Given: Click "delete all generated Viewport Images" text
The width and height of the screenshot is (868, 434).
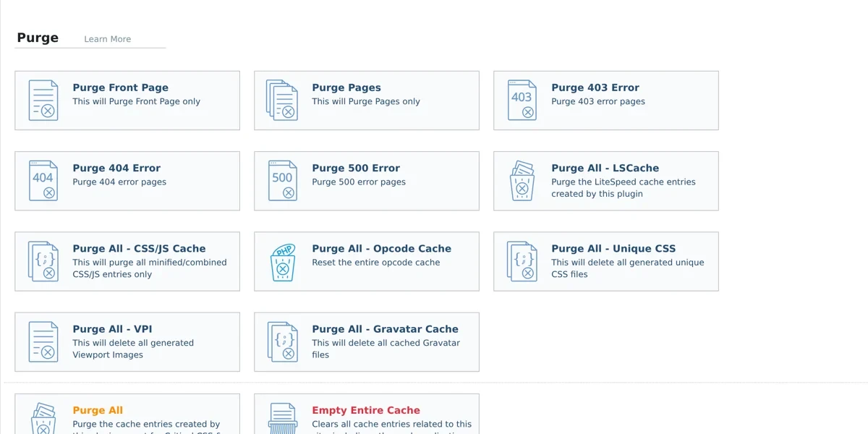Looking at the screenshot, I should coord(133,349).
